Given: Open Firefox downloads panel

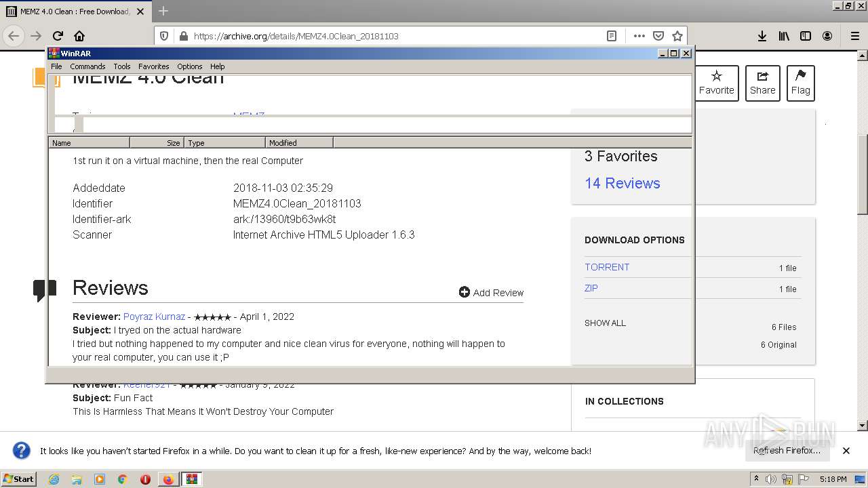Looking at the screenshot, I should point(762,36).
